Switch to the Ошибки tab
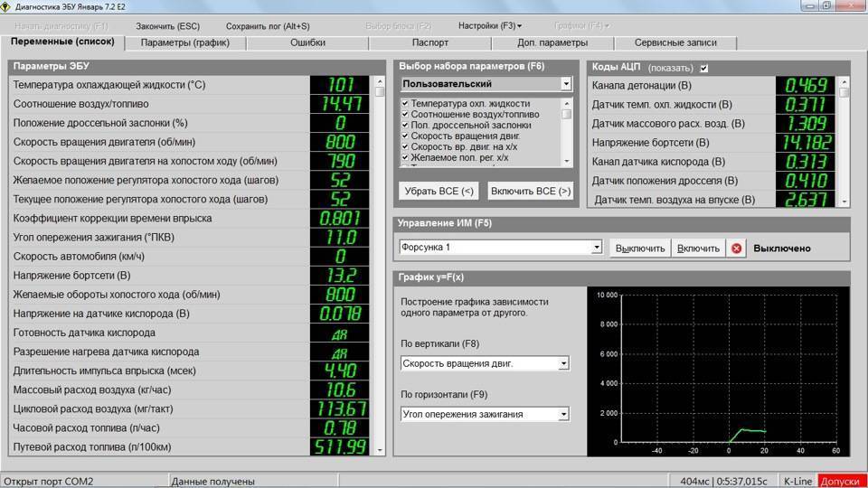The height and width of the screenshot is (488, 868). 307,42
